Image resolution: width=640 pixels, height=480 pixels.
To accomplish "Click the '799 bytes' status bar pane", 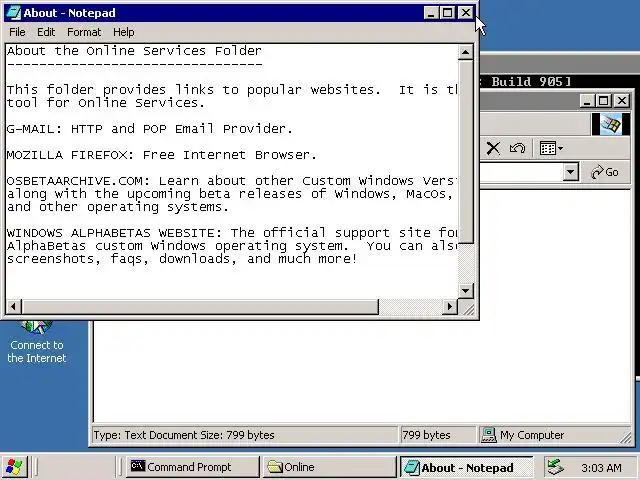I will 437,435.
